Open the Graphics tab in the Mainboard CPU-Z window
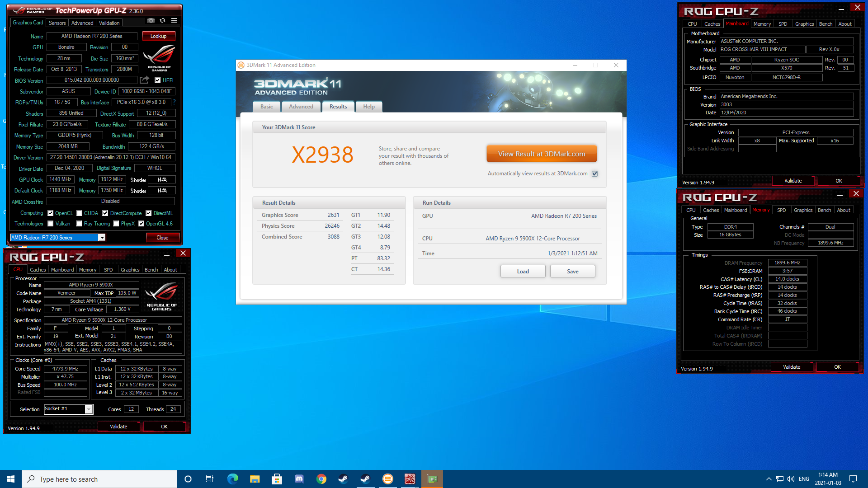Viewport: 868px width, 488px height. pyautogui.click(x=804, y=24)
